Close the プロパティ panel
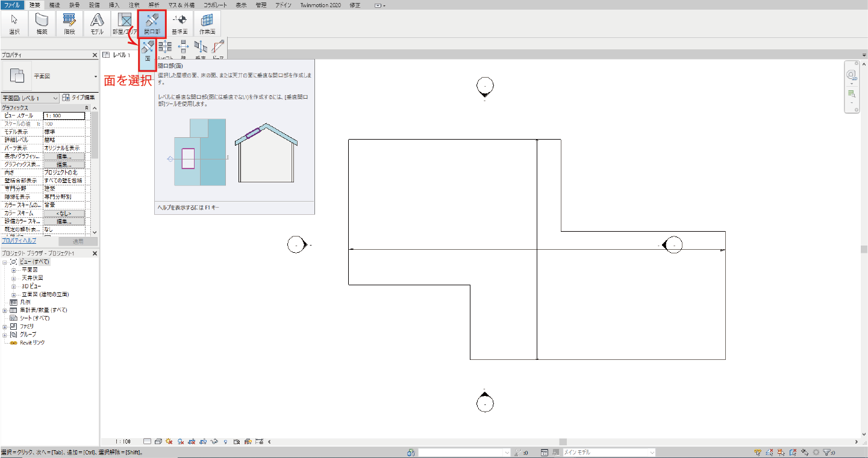 coord(95,55)
